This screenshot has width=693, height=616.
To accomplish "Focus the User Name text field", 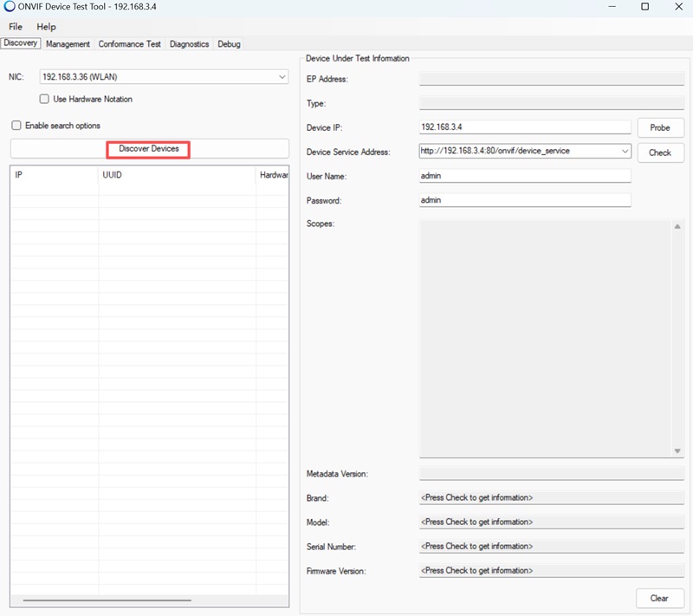I will point(524,176).
